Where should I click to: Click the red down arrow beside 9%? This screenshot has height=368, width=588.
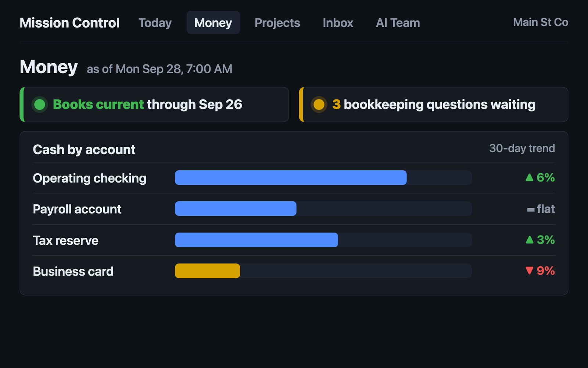[x=529, y=271]
